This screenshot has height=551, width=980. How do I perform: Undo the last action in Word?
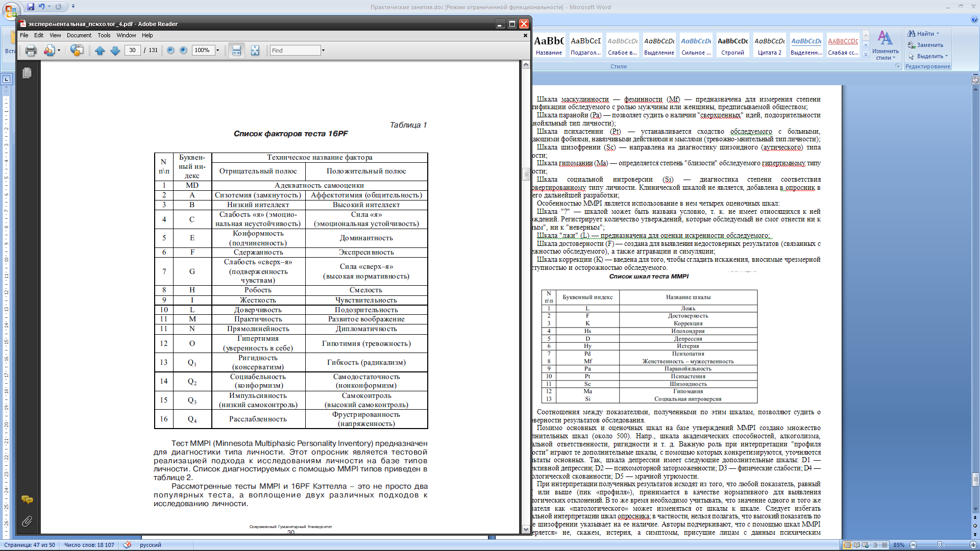pyautogui.click(x=41, y=7)
